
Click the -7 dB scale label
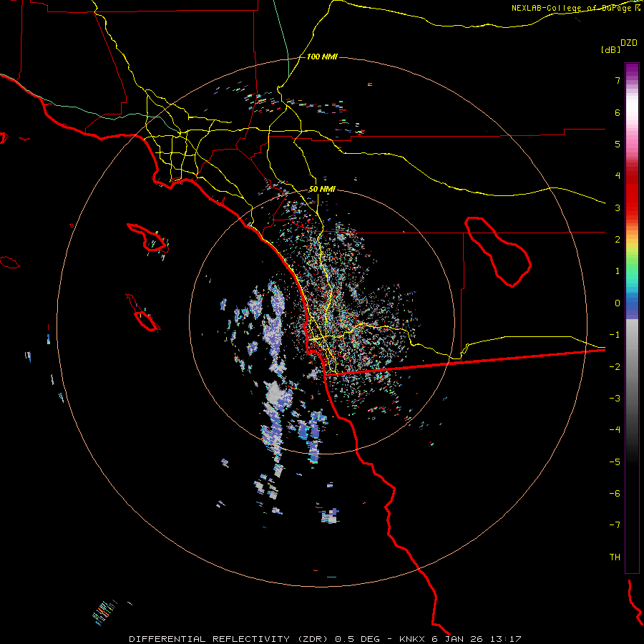pyautogui.click(x=615, y=525)
